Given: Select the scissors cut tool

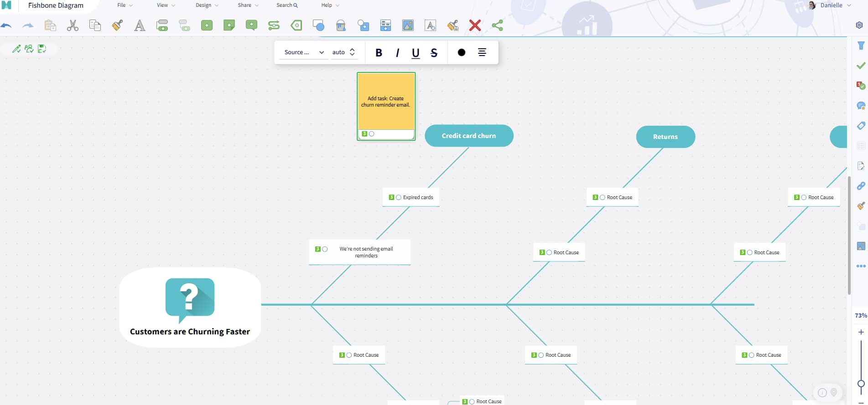Looking at the screenshot, I should tap(73, 26).
